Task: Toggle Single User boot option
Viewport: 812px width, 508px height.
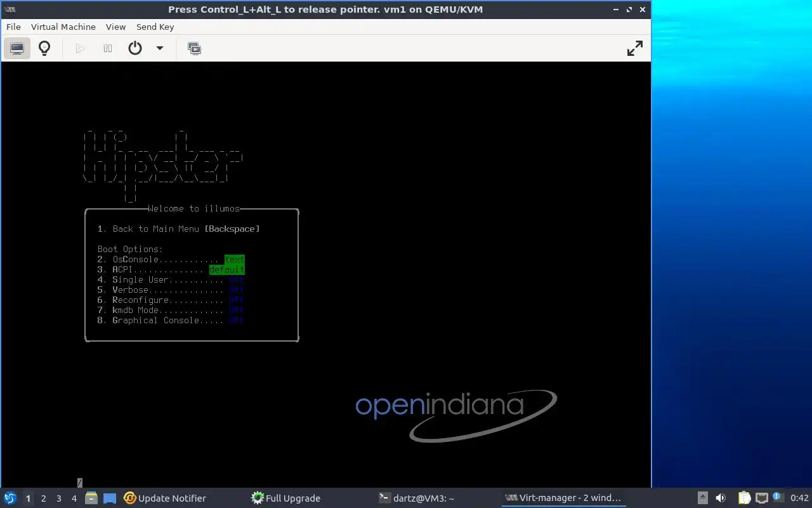Action: click(x=171, y=279)
